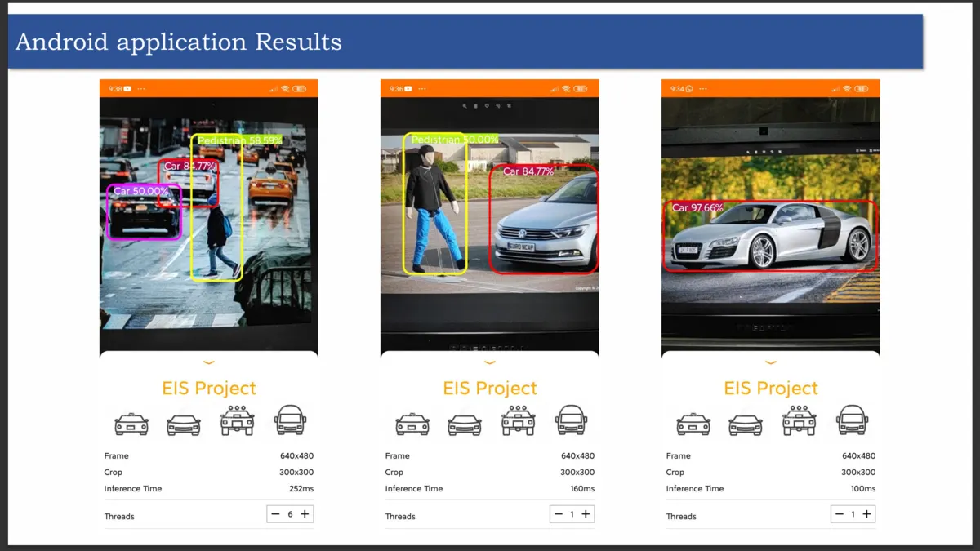Click the 252ms inference time value

(301, 489)
